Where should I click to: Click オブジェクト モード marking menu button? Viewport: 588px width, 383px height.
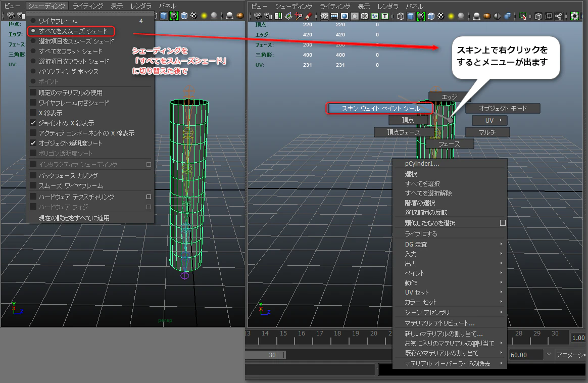coord(503,109)
